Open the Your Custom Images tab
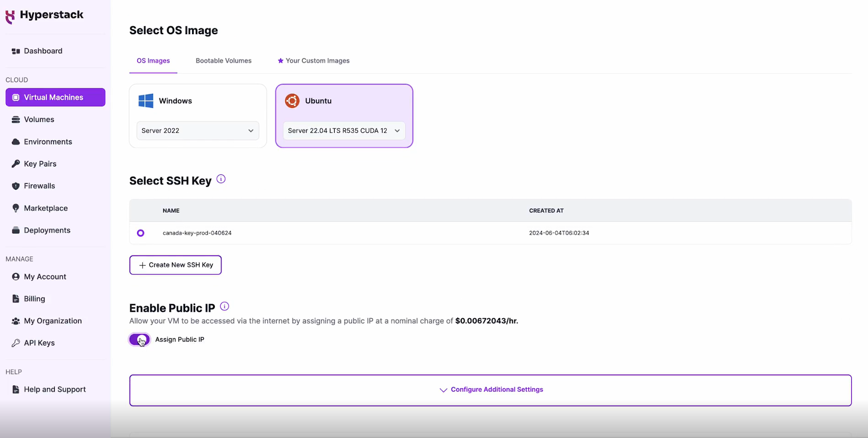This screenshot has height=438, width=868. click(314, 61)
